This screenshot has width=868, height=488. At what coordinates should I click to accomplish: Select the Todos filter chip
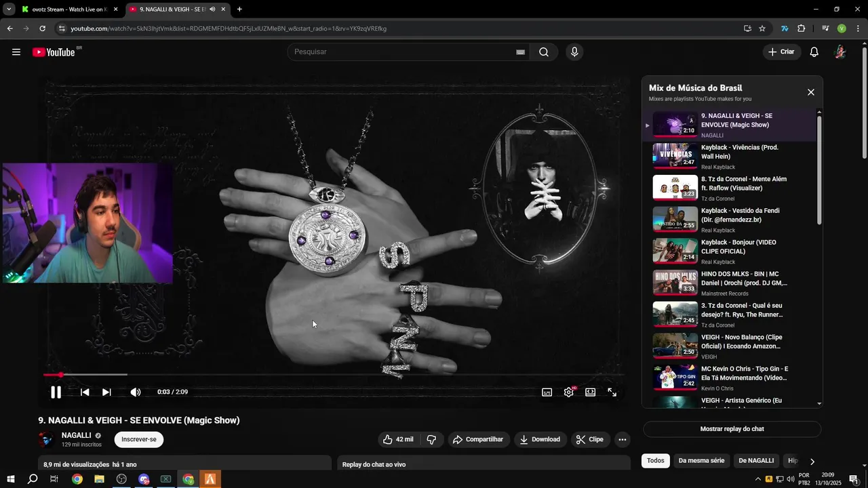[x=655, y=461]
